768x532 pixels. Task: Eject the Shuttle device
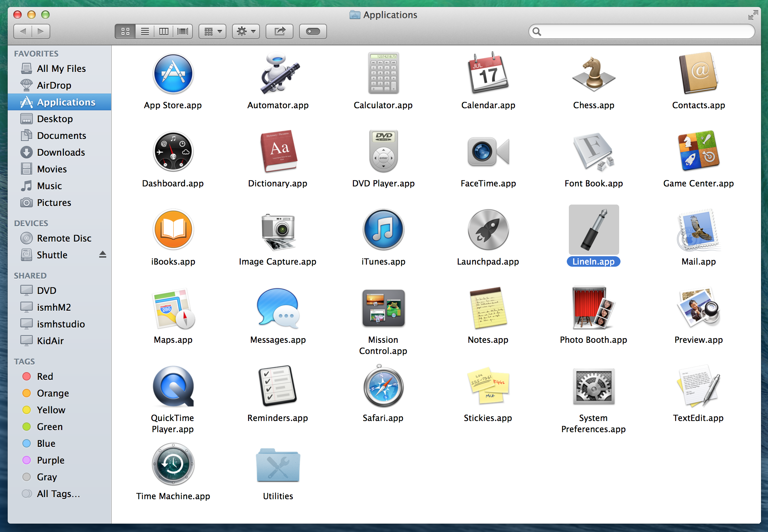point(102,254)
